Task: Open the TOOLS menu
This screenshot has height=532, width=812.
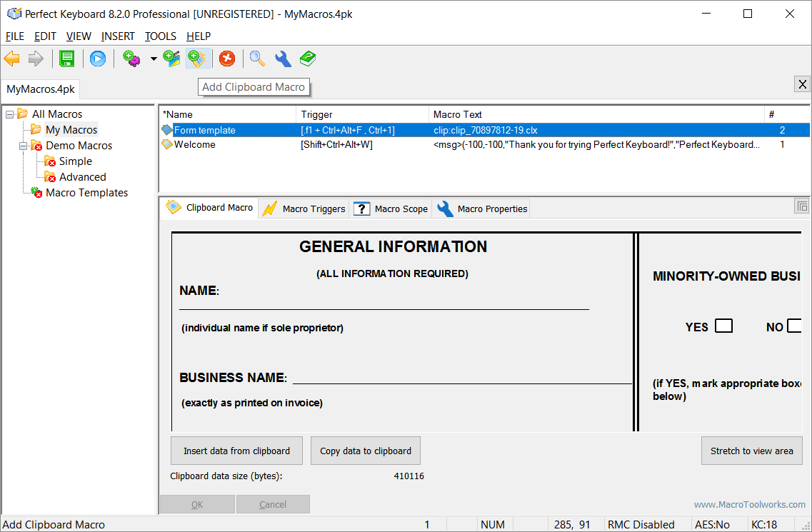Action: pyautogui.click(x=161, y=36)
